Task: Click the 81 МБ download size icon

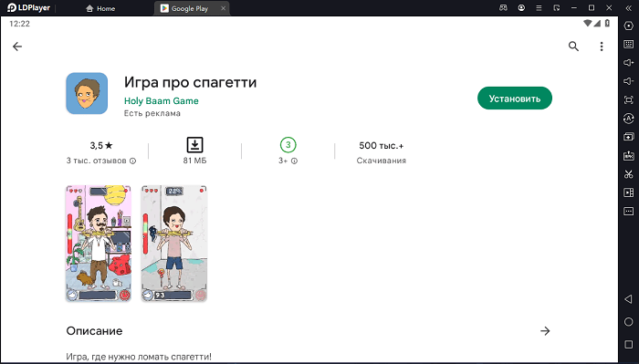Action: pos(194,145)
